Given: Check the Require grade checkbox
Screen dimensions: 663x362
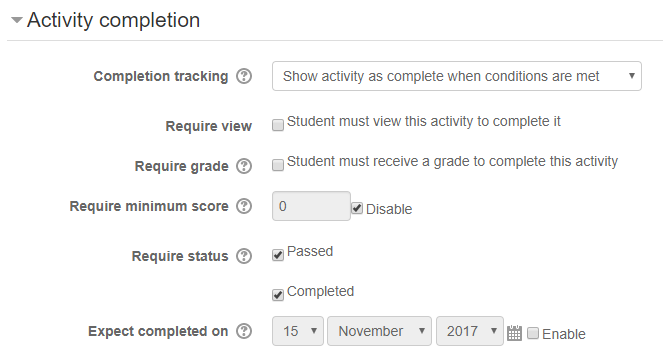Looking at the screenshot, I should [x=278, y=165].
